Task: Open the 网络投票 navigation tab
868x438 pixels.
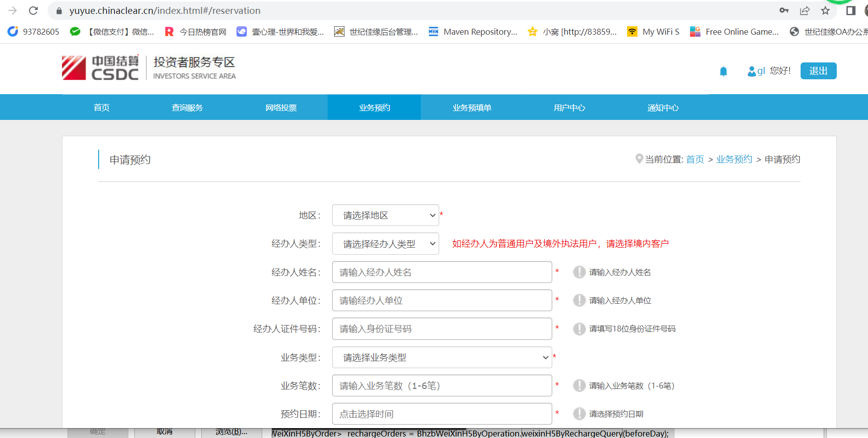Action: (281, 108)
